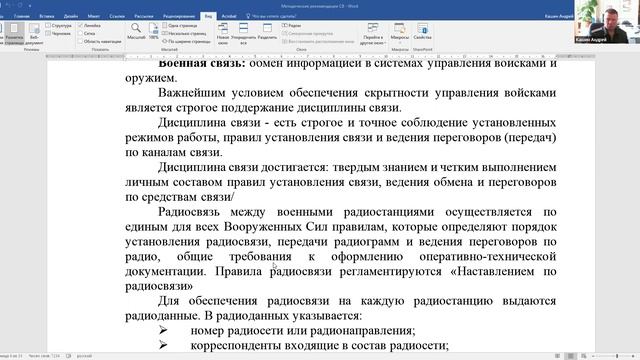This screenshot has width=640, height=360.
Task: Click the zoom slider handle
Action: [x=617, y=356]
